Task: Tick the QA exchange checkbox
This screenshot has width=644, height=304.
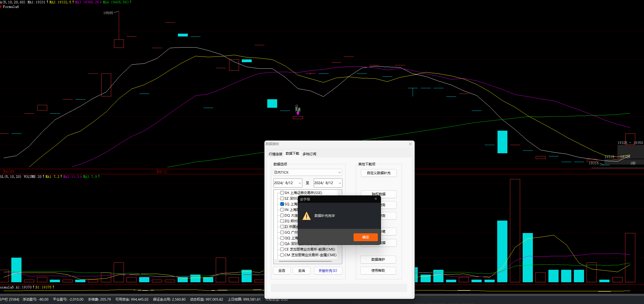Action: click(282, 244)
